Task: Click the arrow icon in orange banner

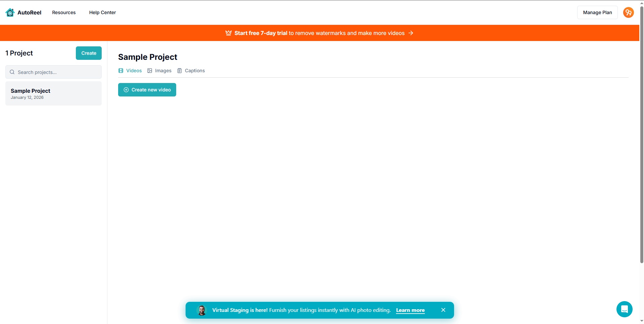Action: coord(411,33)
